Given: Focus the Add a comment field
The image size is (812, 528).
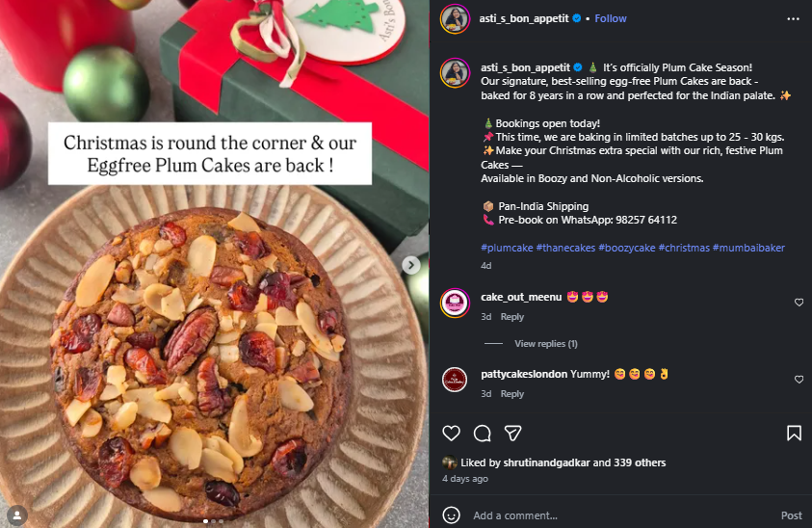Looking at the screenshot, I should point(621,515).
